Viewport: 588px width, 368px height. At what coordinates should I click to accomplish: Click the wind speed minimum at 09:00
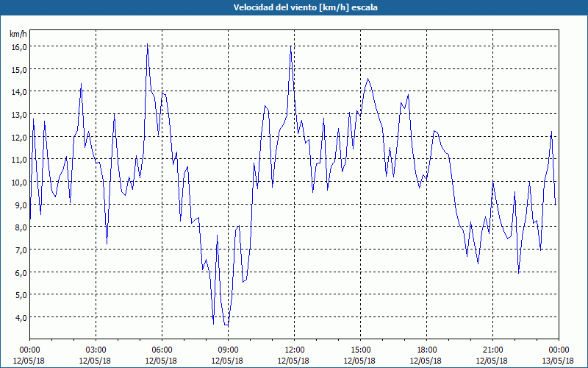[226, 325]
